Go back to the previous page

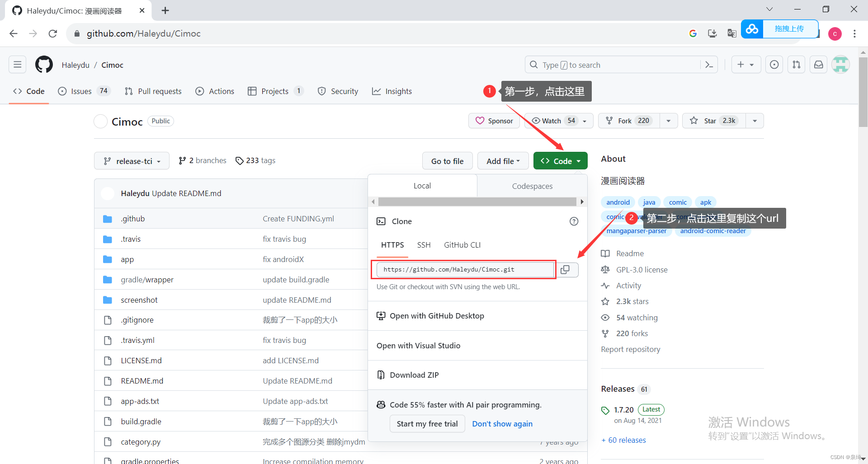(x=14, y=33)
